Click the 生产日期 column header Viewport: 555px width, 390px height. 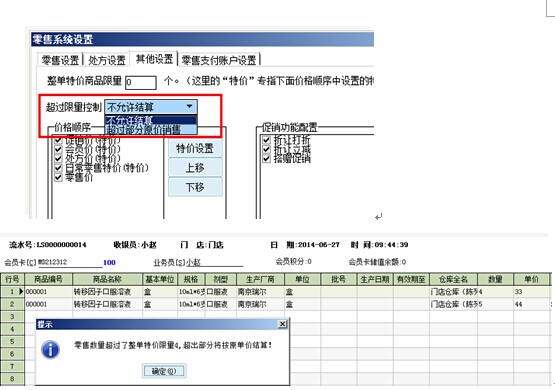pyautogui.click(x=375, y=279)
